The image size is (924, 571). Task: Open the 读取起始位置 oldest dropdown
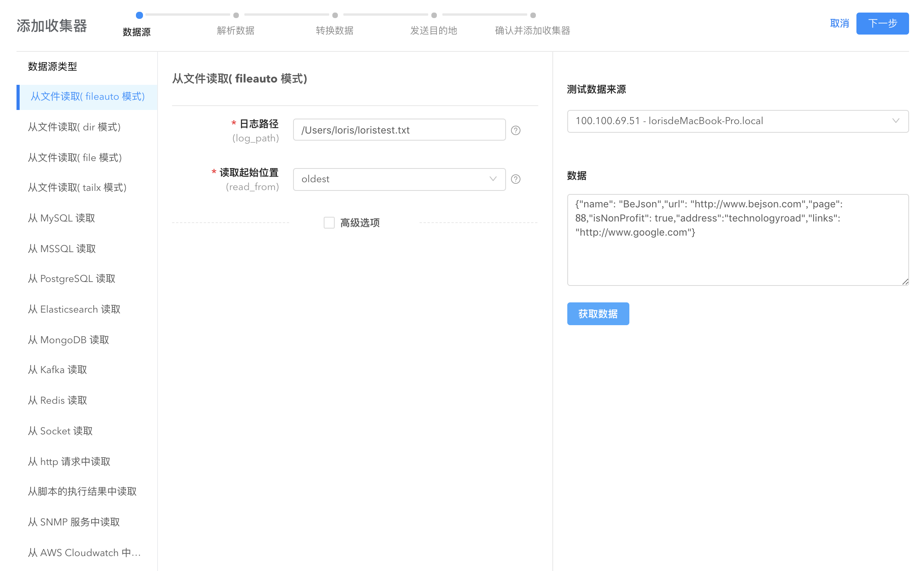pos(393,179)
